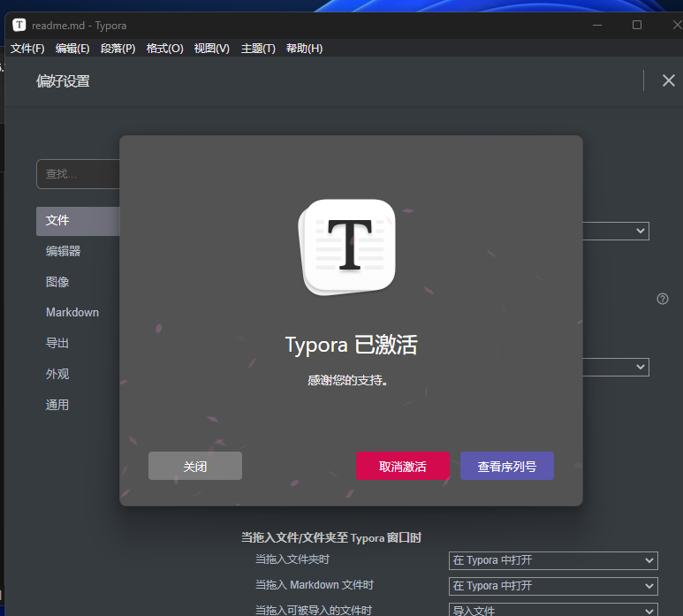Click the 查看序列号 button
This screenshot has width=683, height=616.
[507, 466]
